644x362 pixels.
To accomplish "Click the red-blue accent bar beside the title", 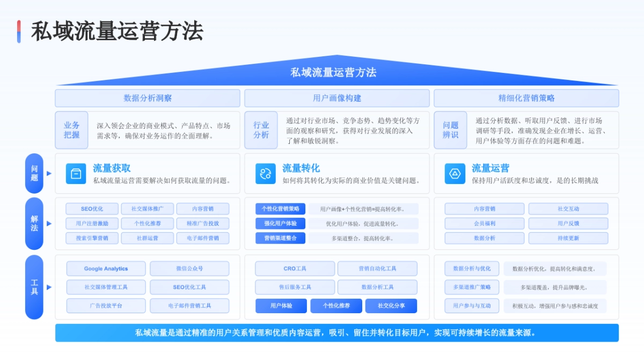I will click(x=20, y=32).
